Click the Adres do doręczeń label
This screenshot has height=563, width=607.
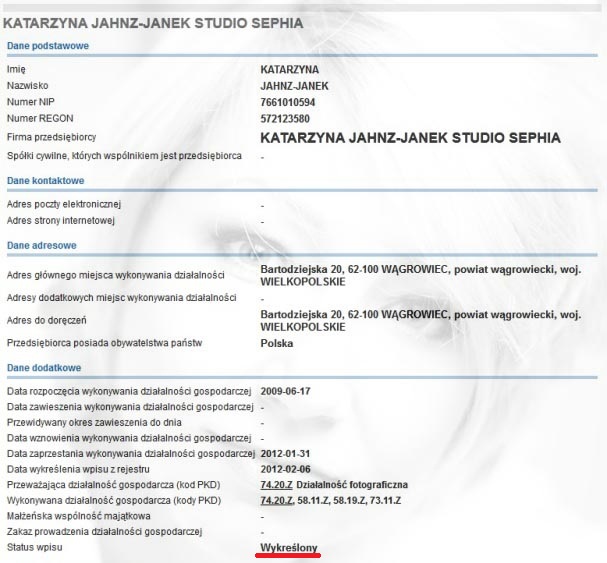pyautogui.click(x=46, y=321)
